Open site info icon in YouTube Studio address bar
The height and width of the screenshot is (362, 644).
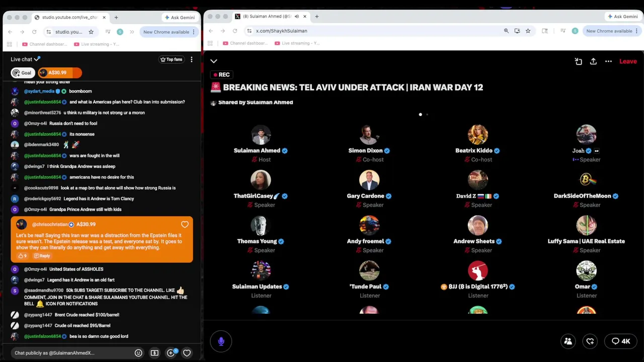[48, 32]
